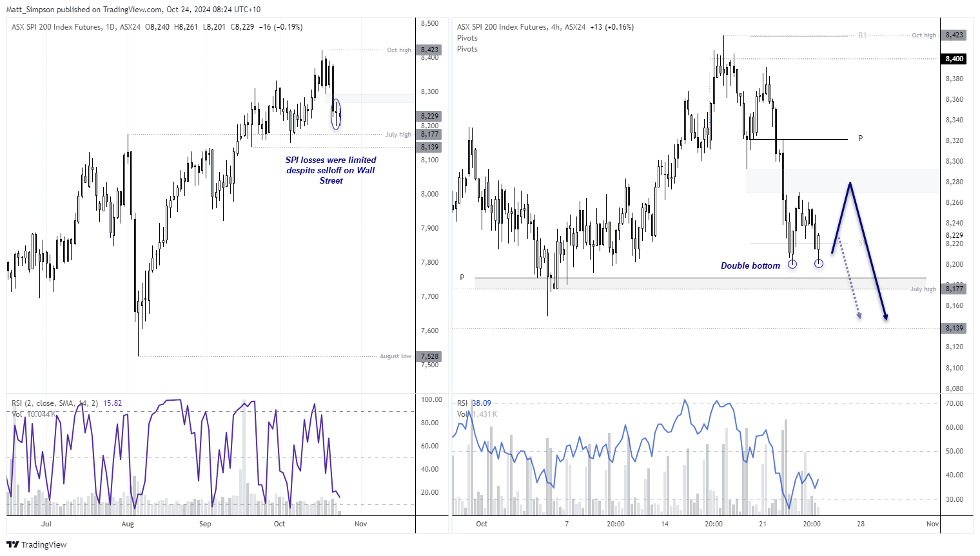Click the Aug label on the daily time axis
This screenshot has width=980, height=556.
click(128, 524)
